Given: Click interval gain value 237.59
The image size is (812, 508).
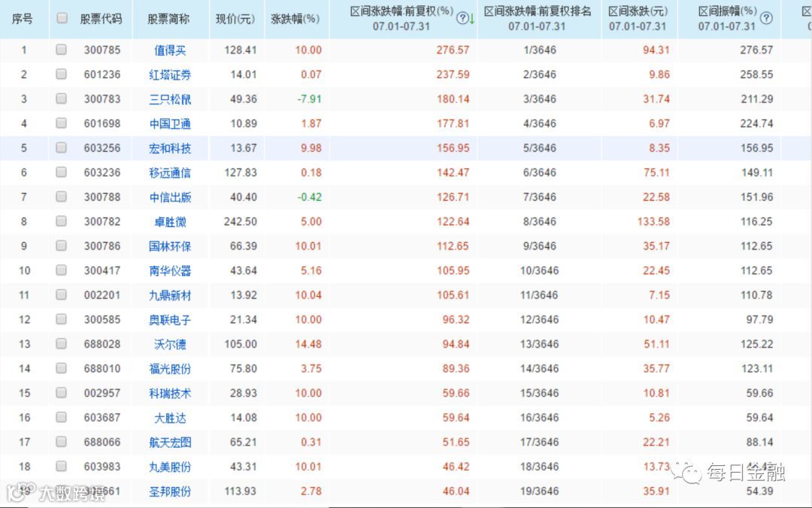Looking at the screenshot, I should pyautogui.click(x=453, y=74).
